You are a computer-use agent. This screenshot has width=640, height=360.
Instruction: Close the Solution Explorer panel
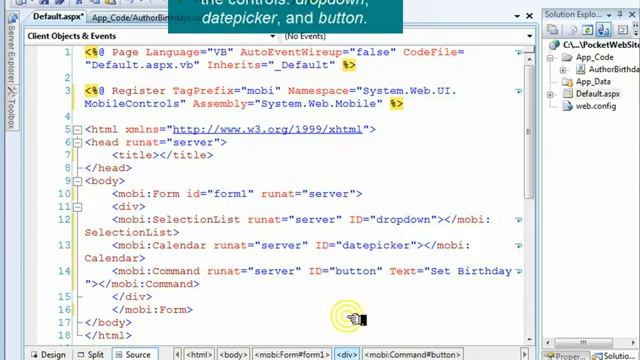pyautogui.click(x=632, y=14)
